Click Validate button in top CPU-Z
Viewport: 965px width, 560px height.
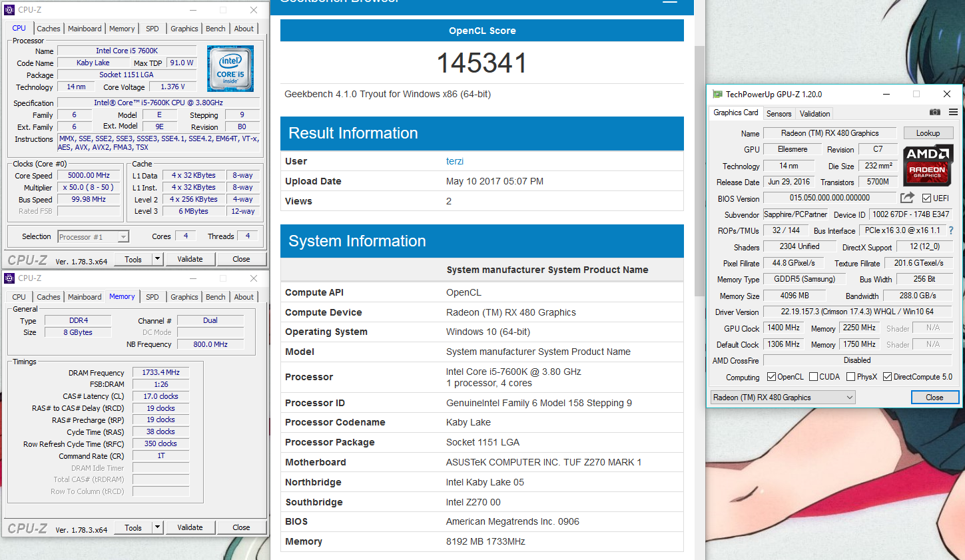coord(190,259)
